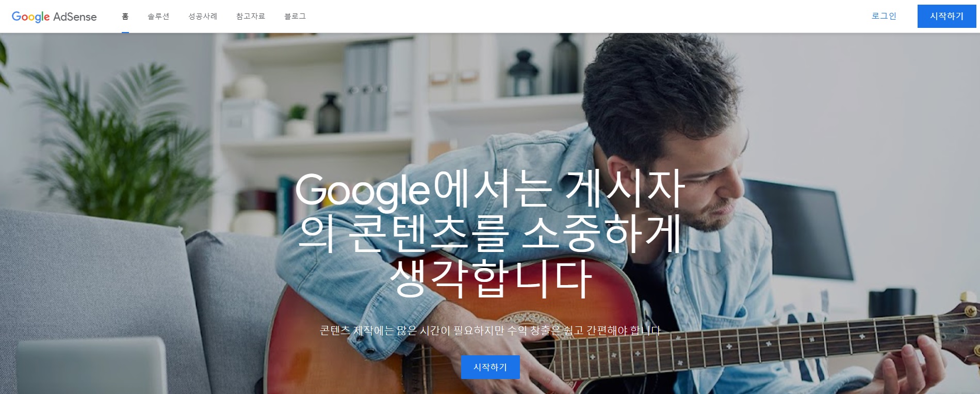Click the 로그인 link
Screen dimensions: 980x394
tap(884, 16)
